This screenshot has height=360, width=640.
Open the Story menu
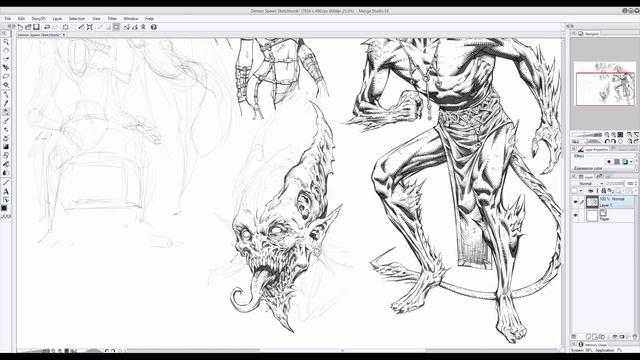(x=39, y=19)
